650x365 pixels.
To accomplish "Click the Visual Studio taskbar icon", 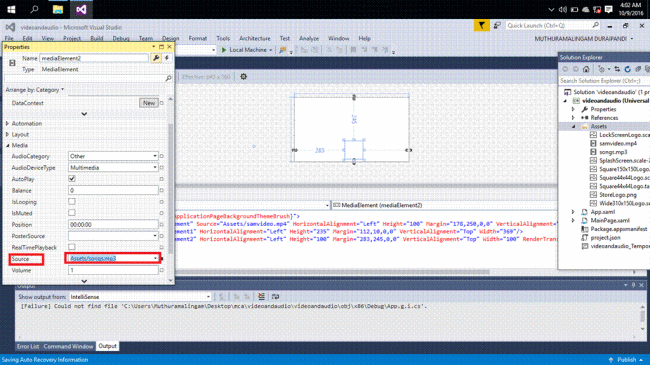I will point(81,9).
